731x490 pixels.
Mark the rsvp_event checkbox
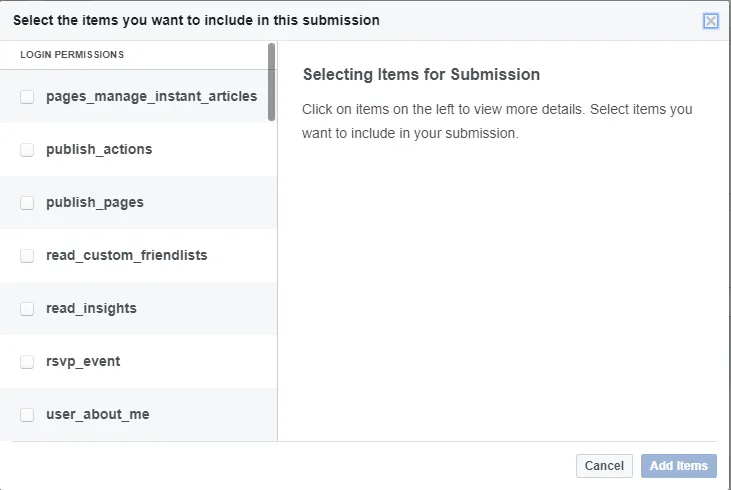point(27,362)
